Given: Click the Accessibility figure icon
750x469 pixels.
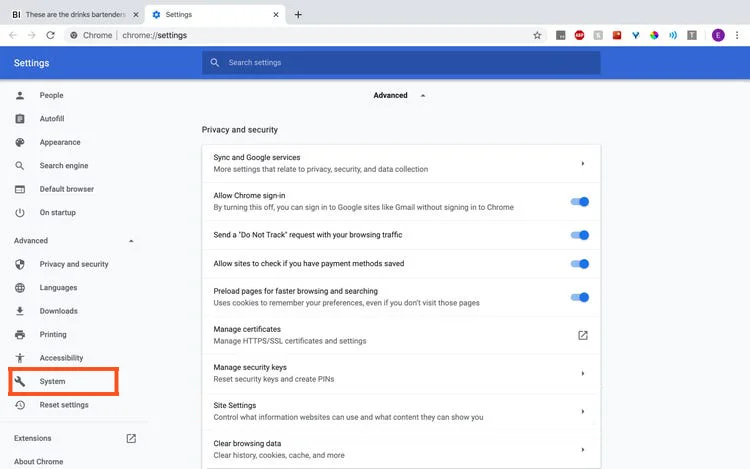Looking at the screenshot, I should click(20, 358).
